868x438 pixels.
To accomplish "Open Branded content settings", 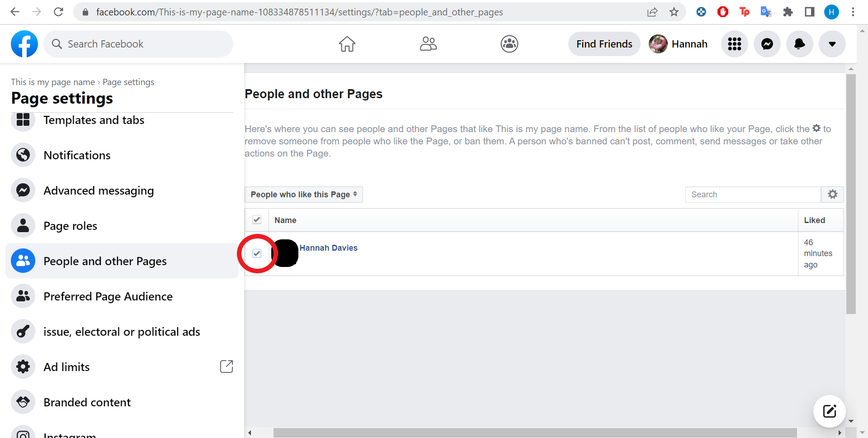I will pyautogui.click(x=122, y=402).
